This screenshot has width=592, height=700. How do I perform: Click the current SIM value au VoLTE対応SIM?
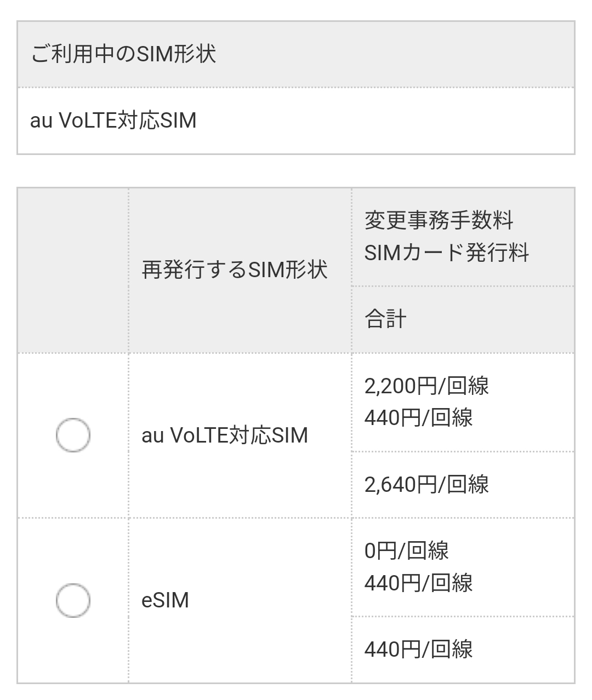click(x=113, y=121)
